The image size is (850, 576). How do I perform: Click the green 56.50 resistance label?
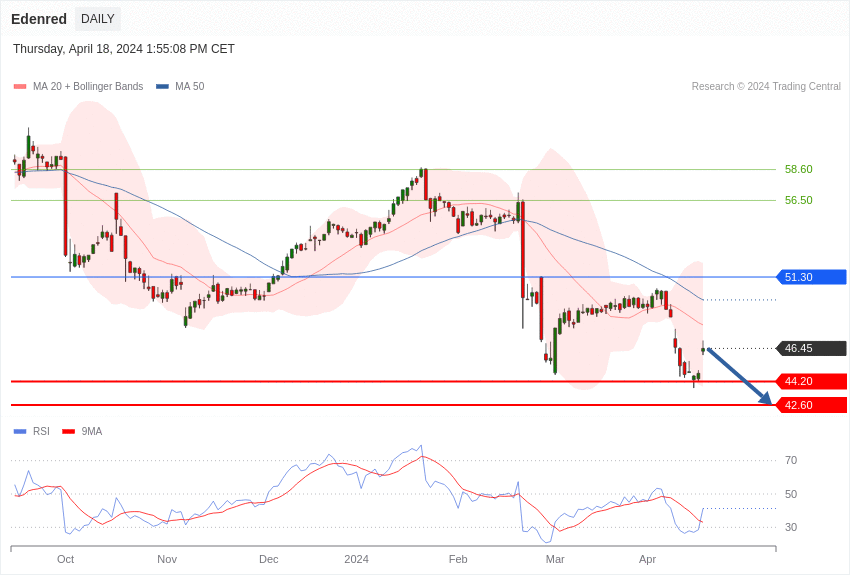(x=798, y=200)
